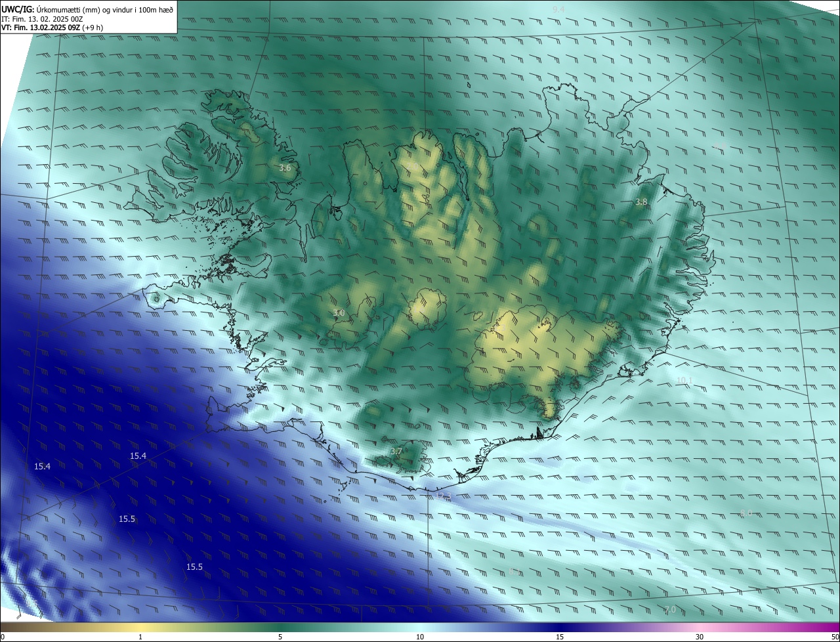Click the '10' tick label on the color scale
The width and height of the screenshot is (840, 642).
click(420, 637)
